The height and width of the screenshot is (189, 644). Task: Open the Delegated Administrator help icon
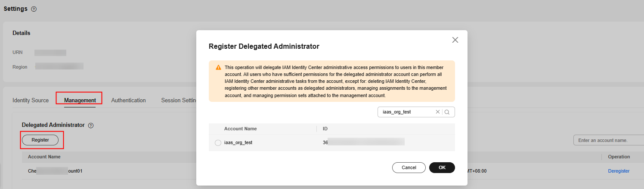click(x=91, y=125)
